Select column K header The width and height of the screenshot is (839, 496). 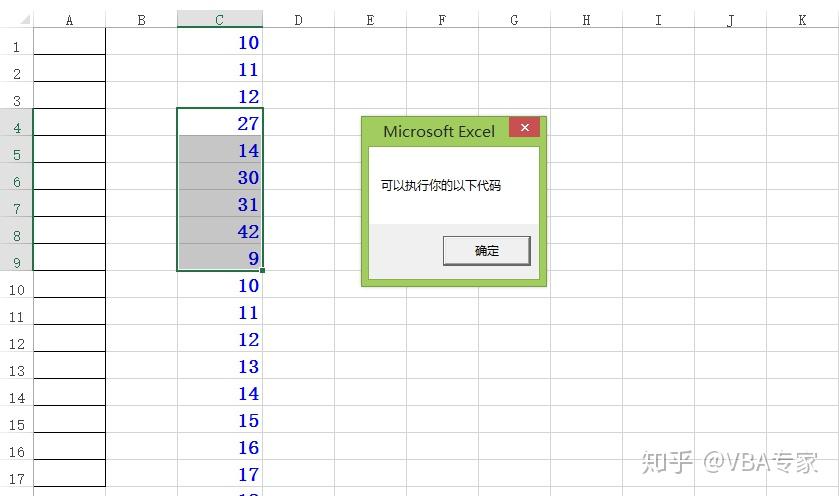point(802,20)
